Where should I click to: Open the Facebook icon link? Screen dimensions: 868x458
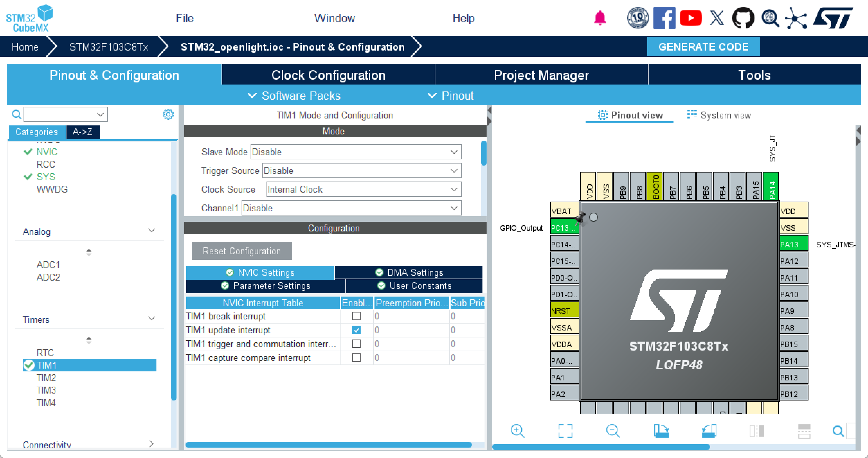tap(664, 18)
